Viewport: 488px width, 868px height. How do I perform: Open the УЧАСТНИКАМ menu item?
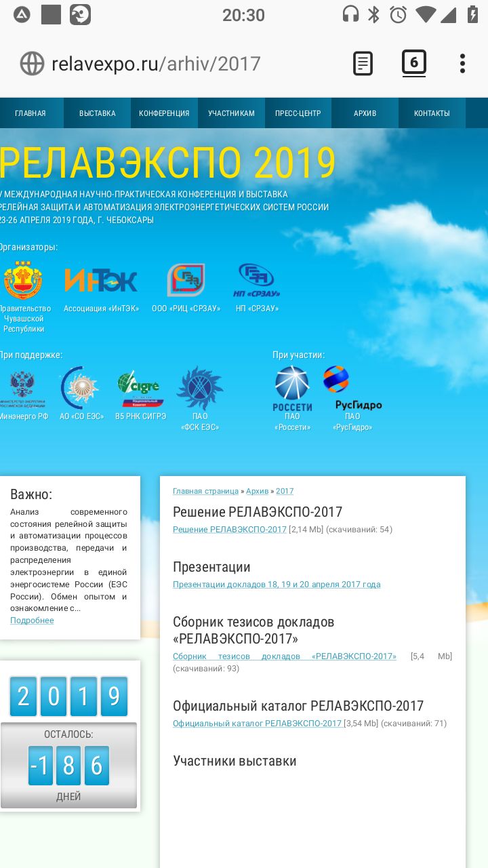coord(231,113)
